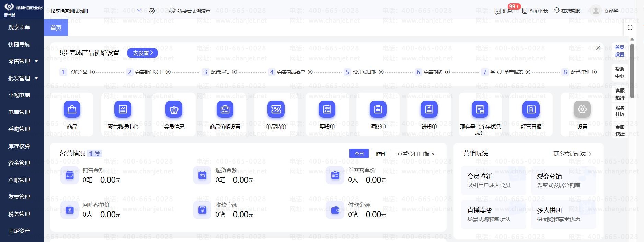Open 进货单 shortcut icon

(x=429, y=109)
